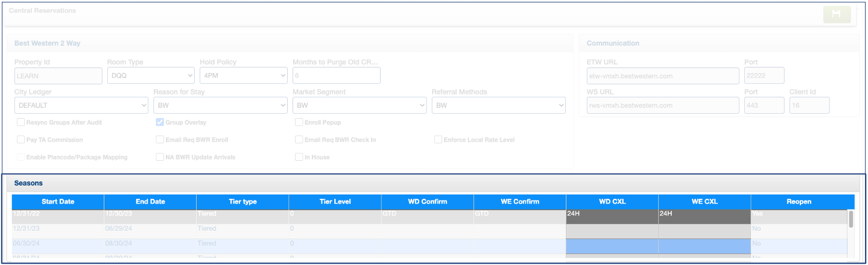Click the save disk icon
Viewport: 868px width, 265px height.
837,14
